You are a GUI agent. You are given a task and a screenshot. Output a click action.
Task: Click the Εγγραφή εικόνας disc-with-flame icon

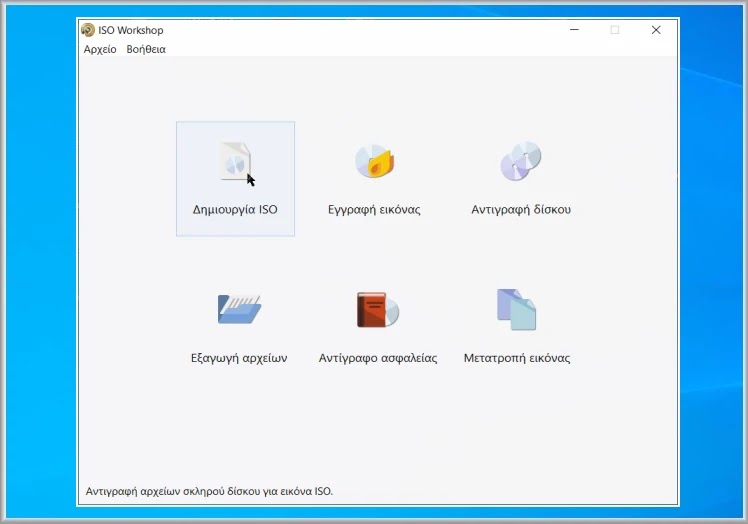[x=374, y=161]
